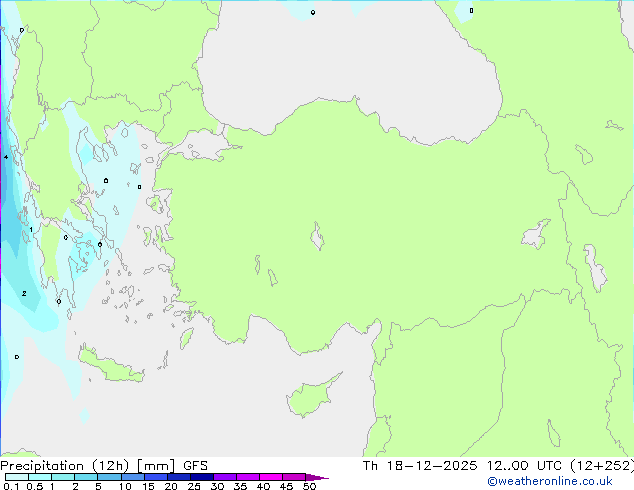Viewport: 634px width, 490px height.
Task: Select the legend swatch between 30 and 35
Action: (x=225, y=477)
